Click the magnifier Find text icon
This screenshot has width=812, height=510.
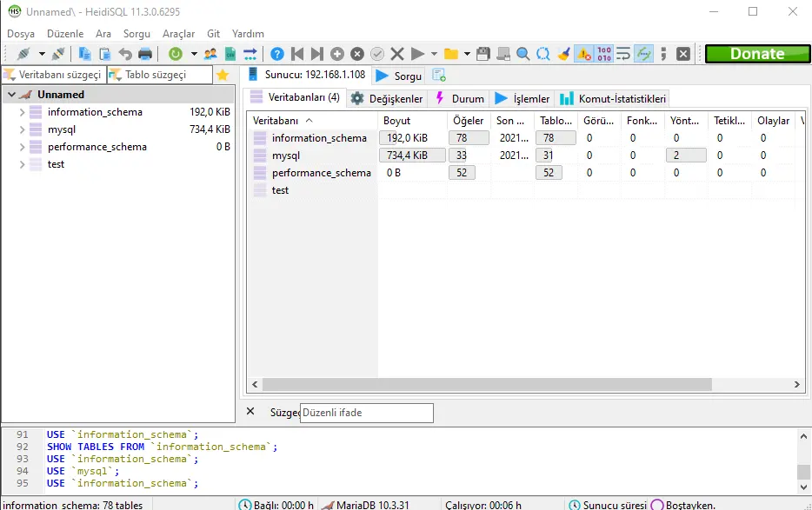tap(523, 53)
